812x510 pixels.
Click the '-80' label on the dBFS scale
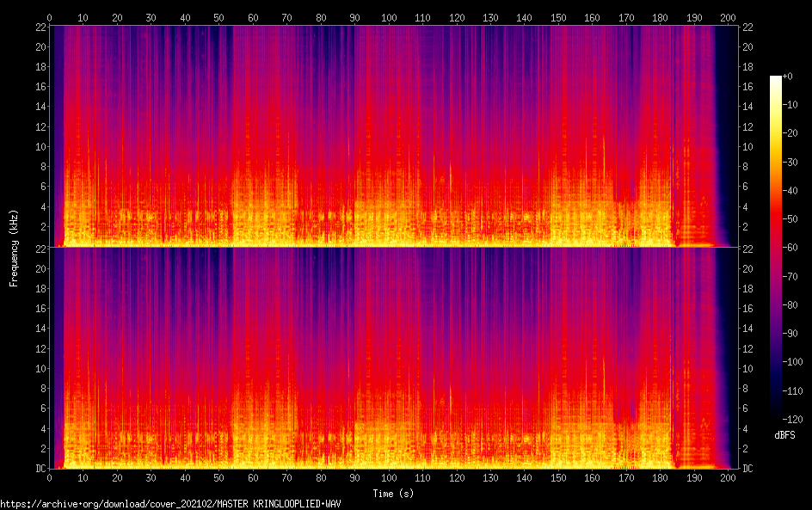790,305
